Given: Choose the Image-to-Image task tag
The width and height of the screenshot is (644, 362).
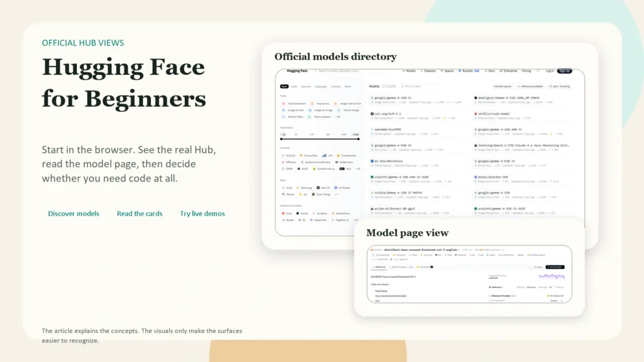Looking at the screenshot, I should pyautogui.click(x=321, y=110).
